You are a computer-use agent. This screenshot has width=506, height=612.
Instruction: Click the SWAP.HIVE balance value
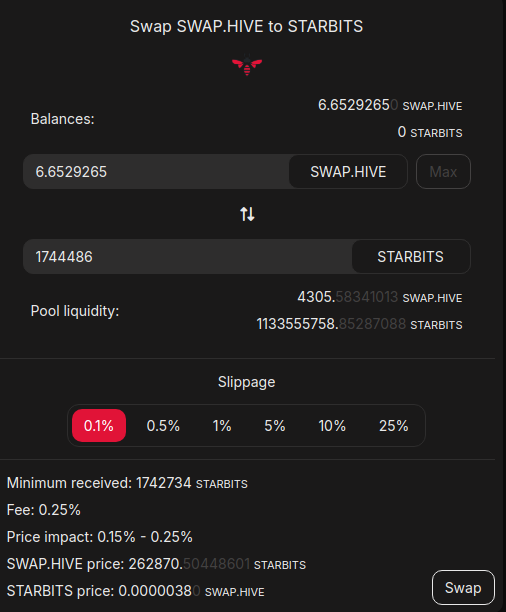[x=390, y=105]
